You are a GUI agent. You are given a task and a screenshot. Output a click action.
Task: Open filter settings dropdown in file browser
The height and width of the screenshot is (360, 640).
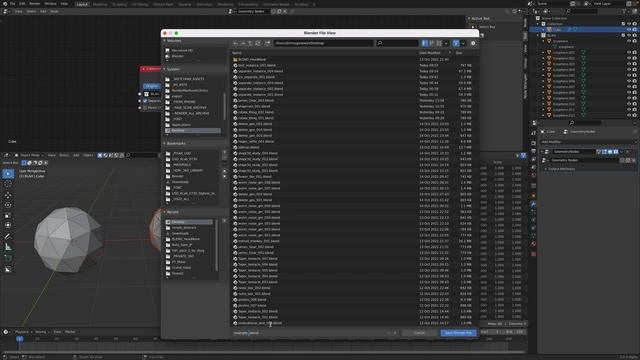pos(463,43)
